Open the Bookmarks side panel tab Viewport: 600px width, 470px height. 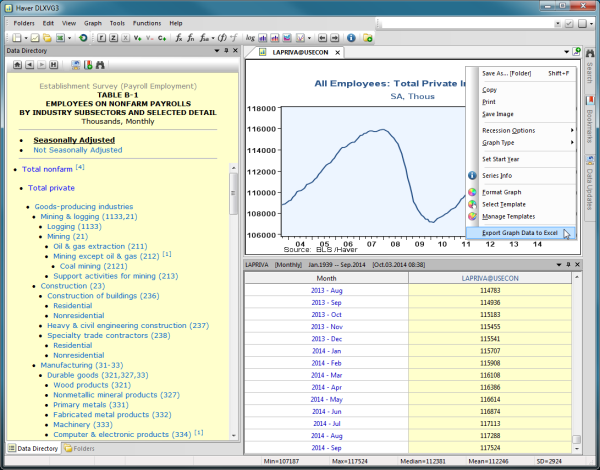590,122
